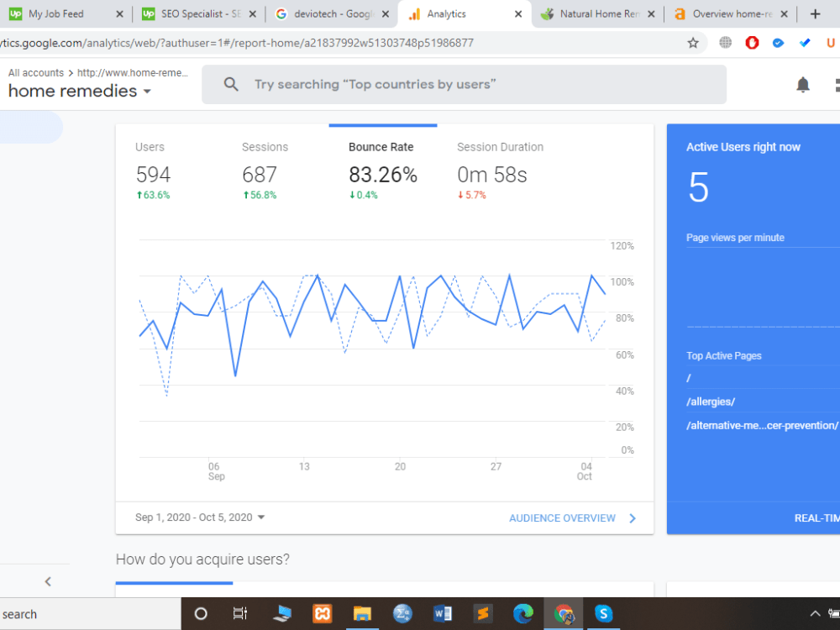This screenshot has width=840, height=630.
Task: Close the Natural Home Remedies tab
Action: [651, 14]
